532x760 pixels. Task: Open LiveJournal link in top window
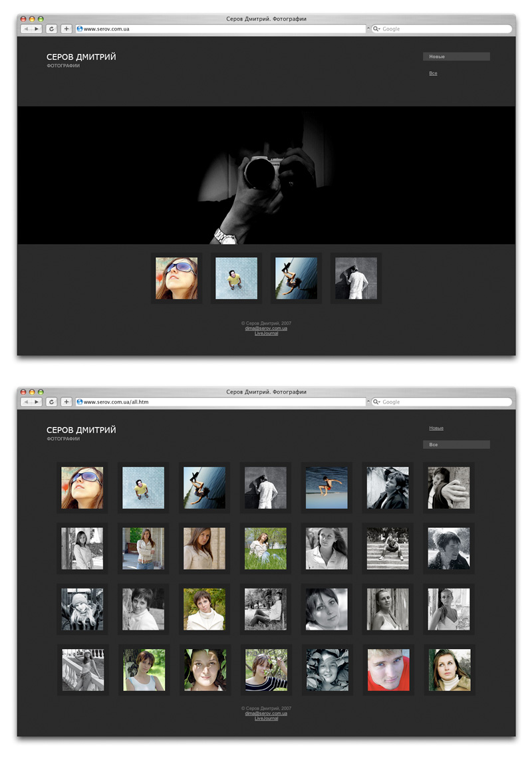tap(266, 333)
